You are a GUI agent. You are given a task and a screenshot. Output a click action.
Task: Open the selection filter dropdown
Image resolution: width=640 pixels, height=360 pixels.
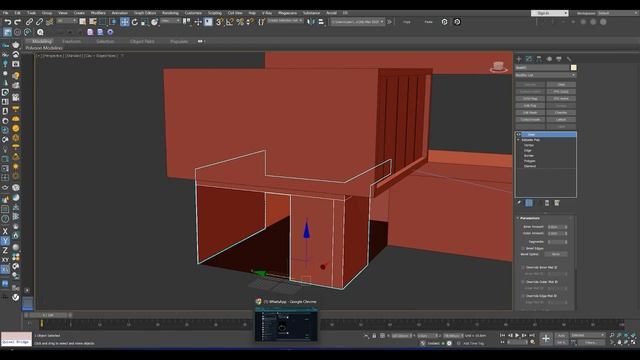click(x=67, y=21)
